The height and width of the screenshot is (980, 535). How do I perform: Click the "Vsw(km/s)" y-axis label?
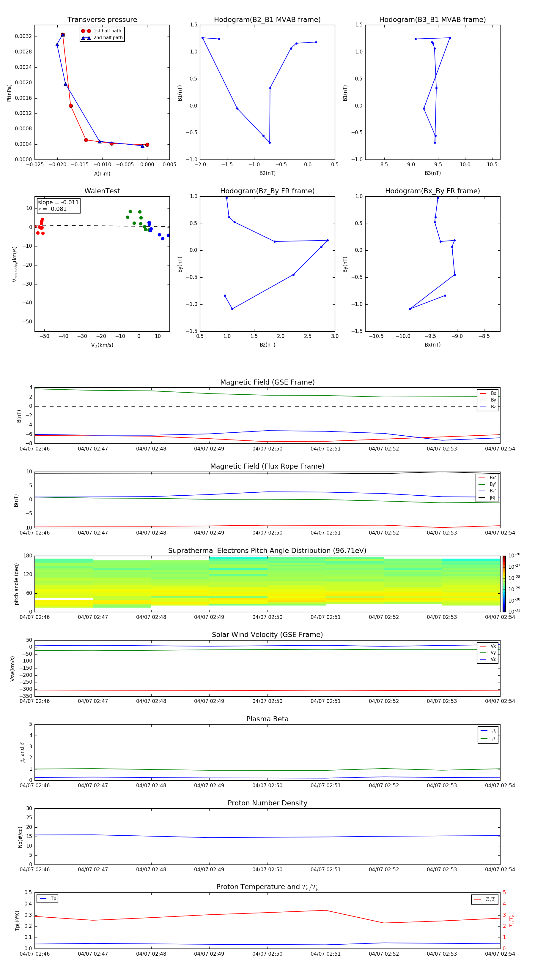pos(12,668)
